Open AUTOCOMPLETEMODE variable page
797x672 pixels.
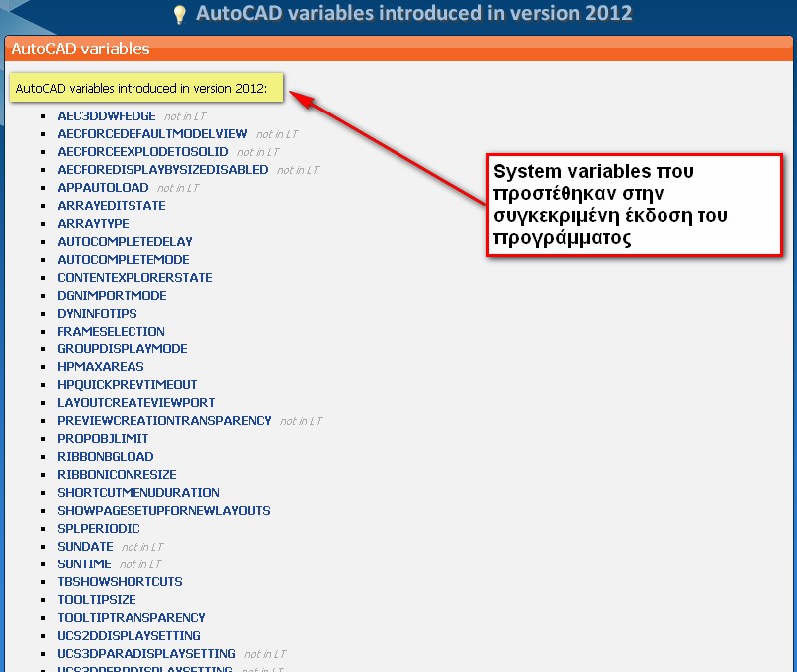124,260
